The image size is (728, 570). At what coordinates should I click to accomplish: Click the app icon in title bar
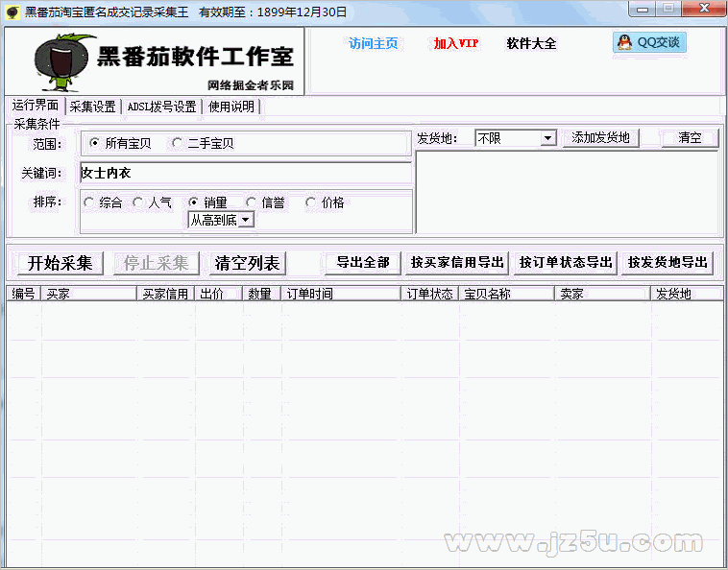click(12, 12)
